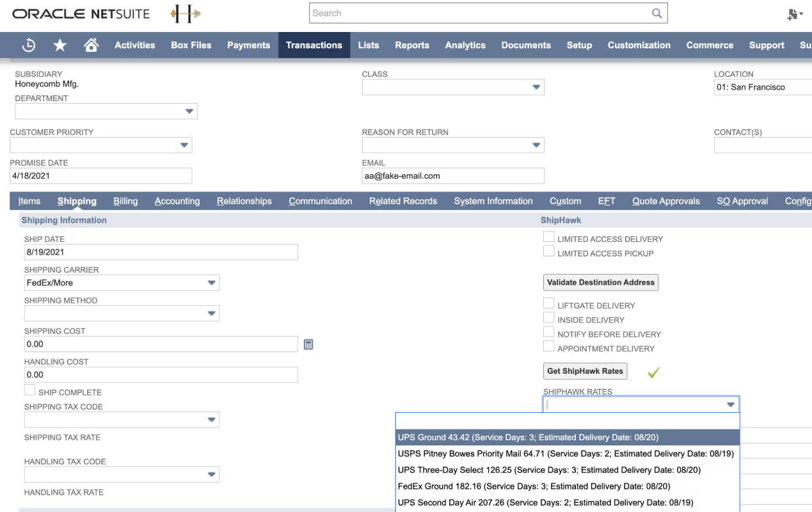The width and height of the screenshot is (812, 512).
Task: Click the Handling Cost field
Action: pos(161,375)
